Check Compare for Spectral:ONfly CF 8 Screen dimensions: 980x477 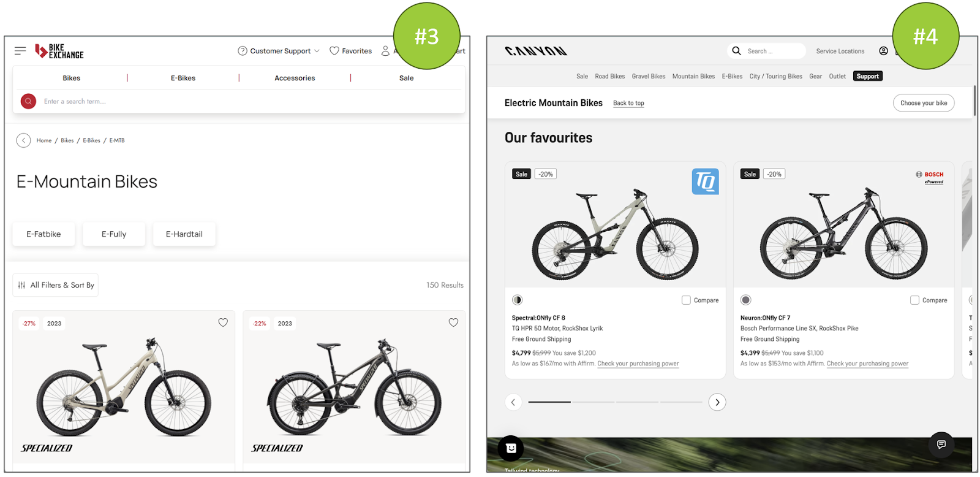(x=686, y=300)
